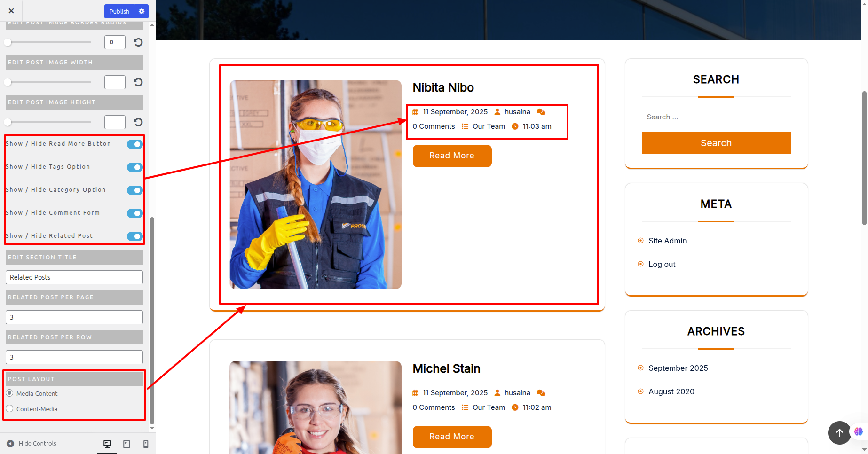Reset the post image width value
The image size is (868, 454).
click(x=138, y=82)
